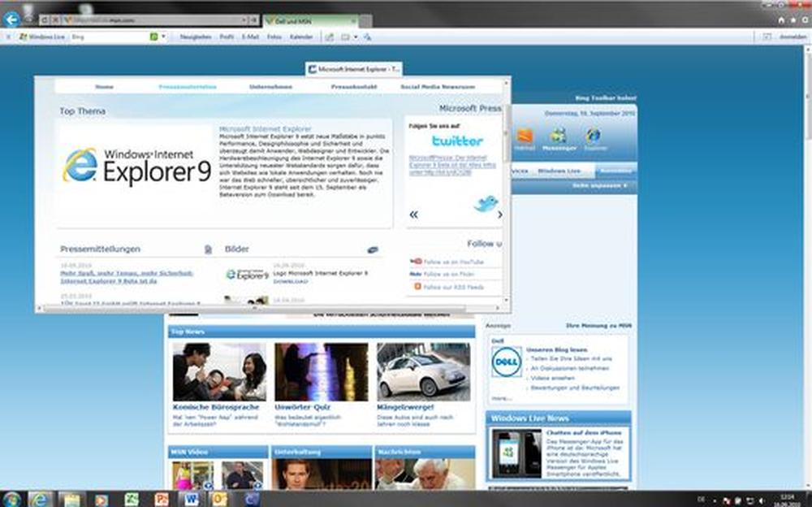Click the Follow us on Flickr icon
This screenshot has width=812, height=507.
point(416,273)
